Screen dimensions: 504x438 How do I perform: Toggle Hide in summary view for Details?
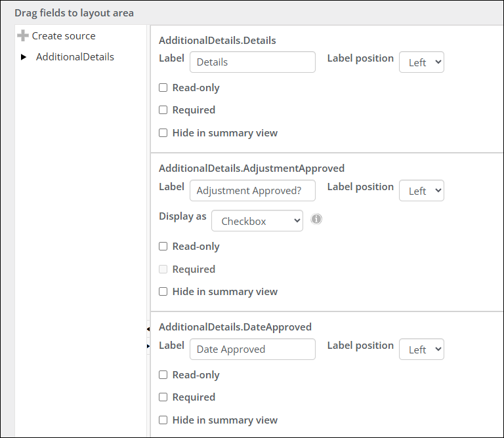click(163, 133)
